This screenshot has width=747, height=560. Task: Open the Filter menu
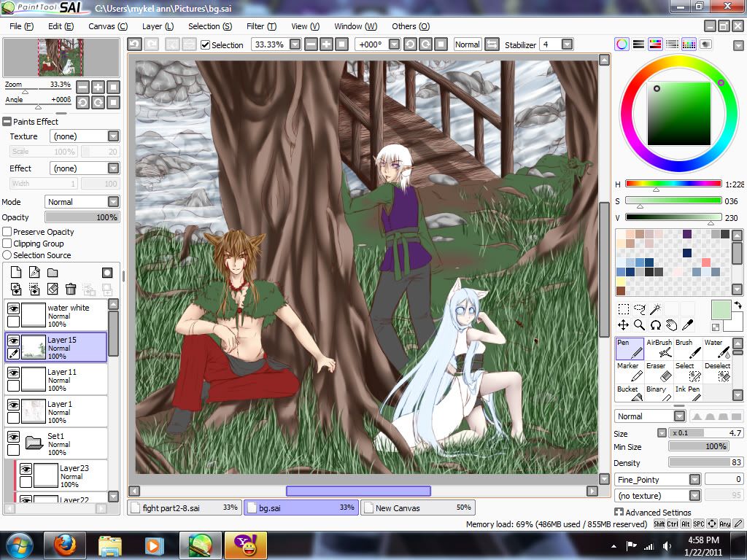point(261,26)
